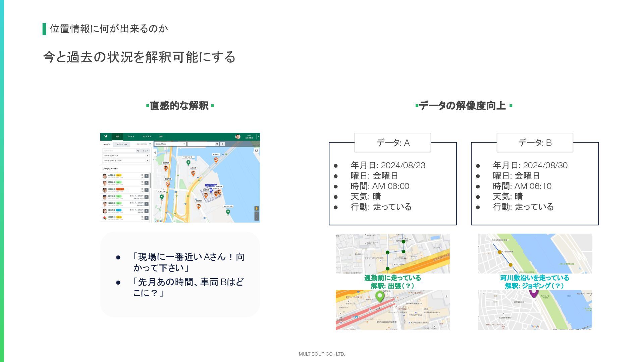Switch to the プレイス menu tab
The image size is (644, 362).
coord(130,136)
